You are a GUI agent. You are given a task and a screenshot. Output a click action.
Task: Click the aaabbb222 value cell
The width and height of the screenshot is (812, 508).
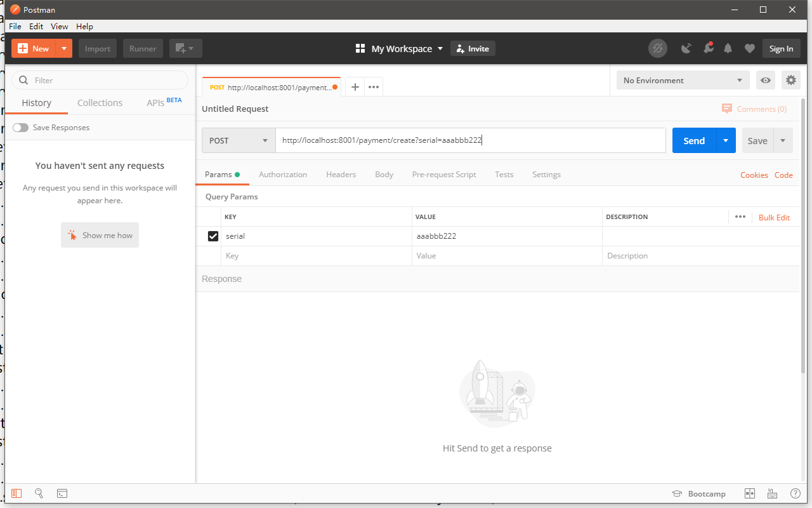click(x=507, y=236)
